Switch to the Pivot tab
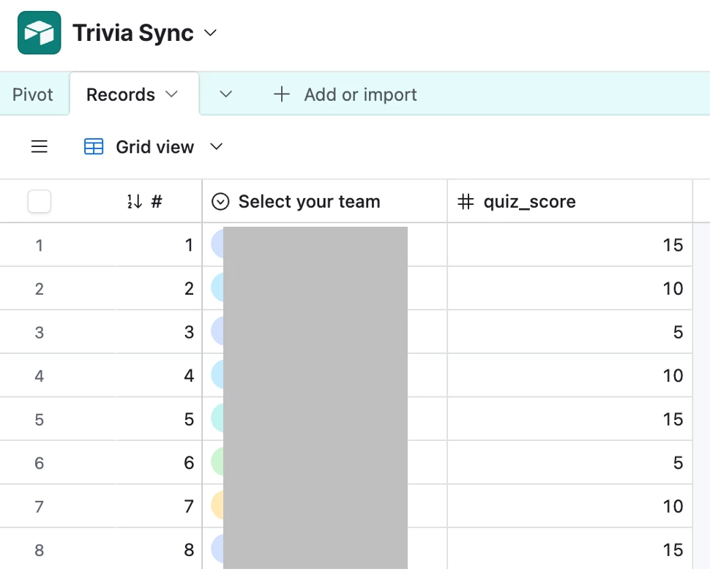Image resolution: width=710 pixels, height=588 pixels. (x=33, y=94)
